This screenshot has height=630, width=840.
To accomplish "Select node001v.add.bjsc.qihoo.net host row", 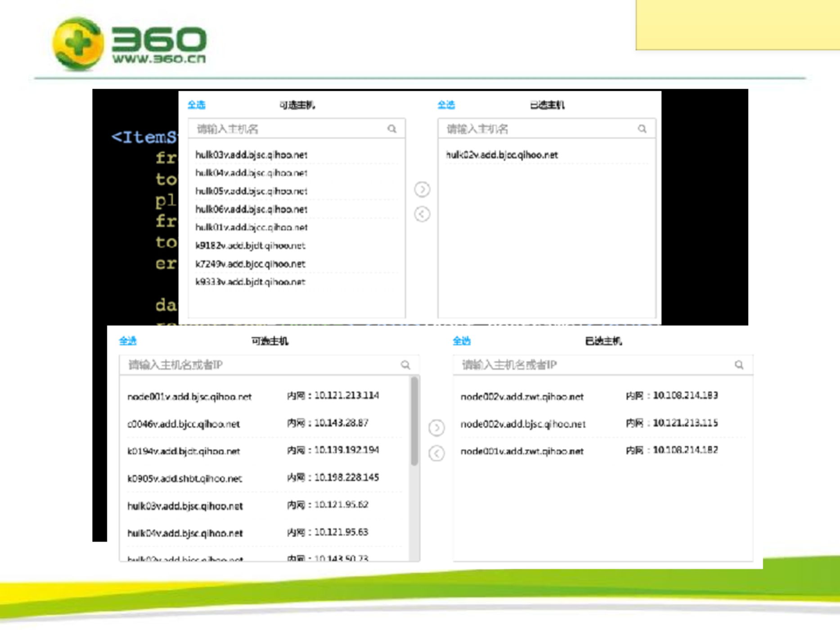I will pyautogui.click(x=189, y=396).
